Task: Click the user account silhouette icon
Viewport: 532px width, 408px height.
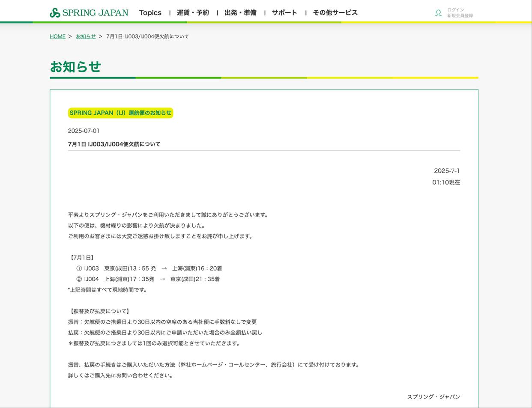Action: (438, 13)
